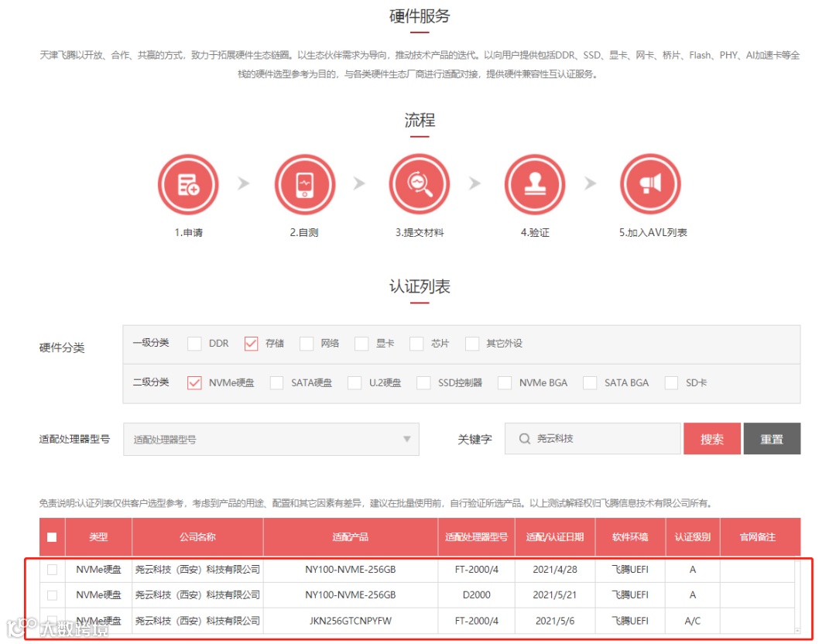
Task: Click the 适配/认证日期 column header
Action: [555, 537]
